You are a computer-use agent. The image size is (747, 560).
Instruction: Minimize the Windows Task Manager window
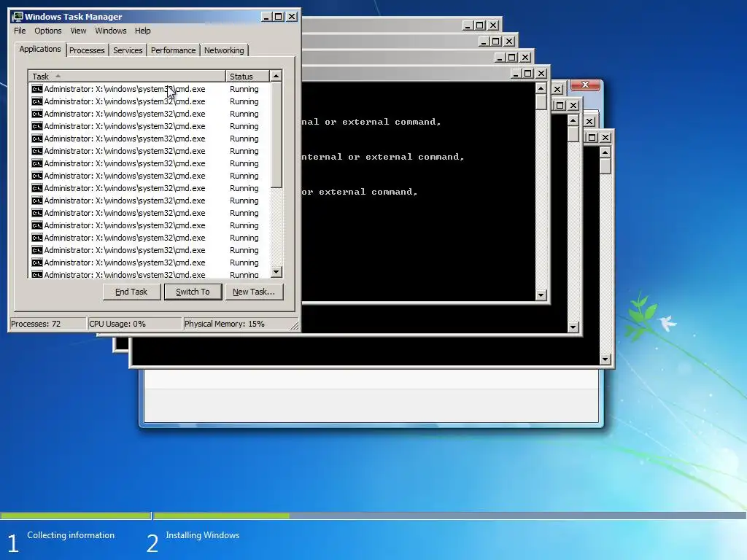point(267,17)
